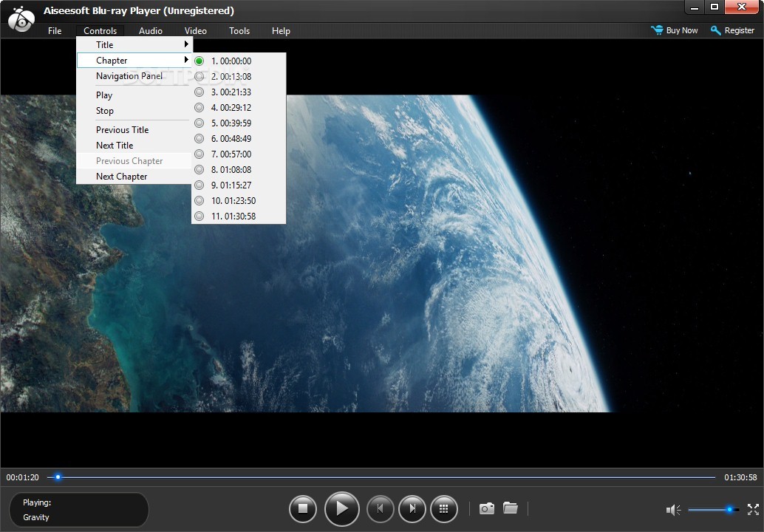
Task: Choose Previous Title menu entry
Action: click(x=134, y=129)
